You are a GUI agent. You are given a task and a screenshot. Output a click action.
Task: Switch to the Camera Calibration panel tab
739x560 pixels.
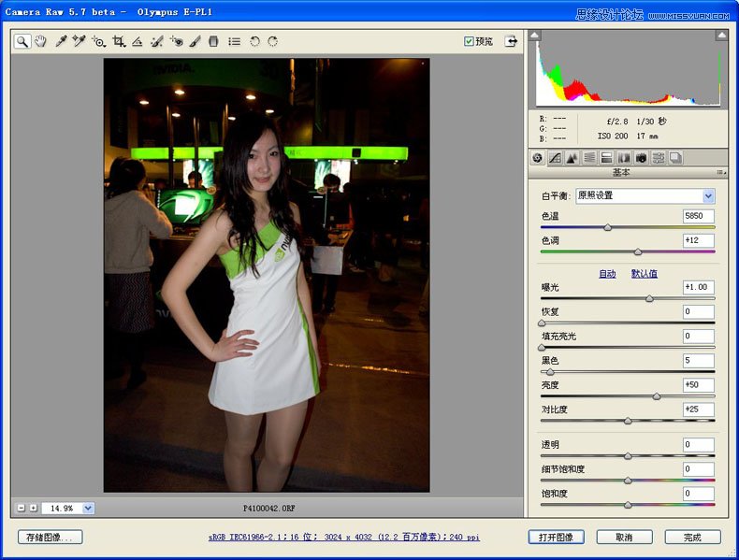click(x=640, y=158)
